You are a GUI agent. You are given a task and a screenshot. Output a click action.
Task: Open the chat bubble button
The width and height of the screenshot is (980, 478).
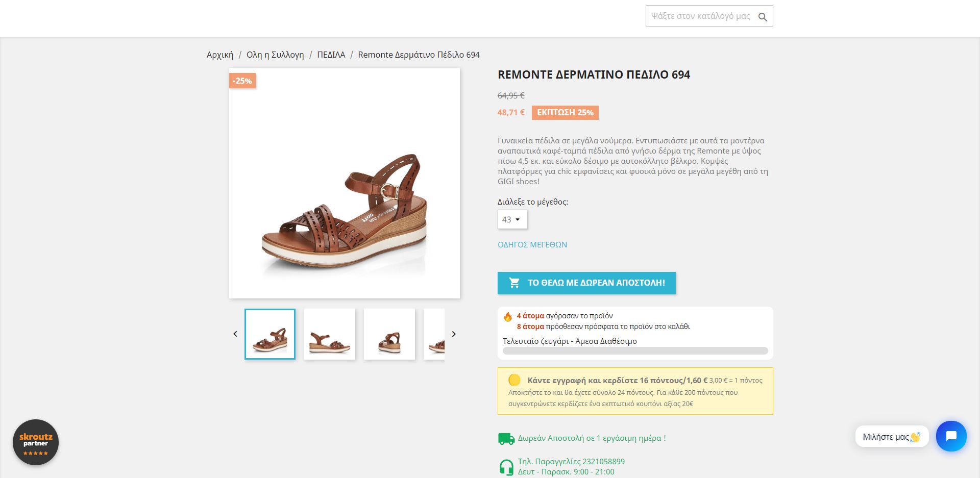coord(951,436)
